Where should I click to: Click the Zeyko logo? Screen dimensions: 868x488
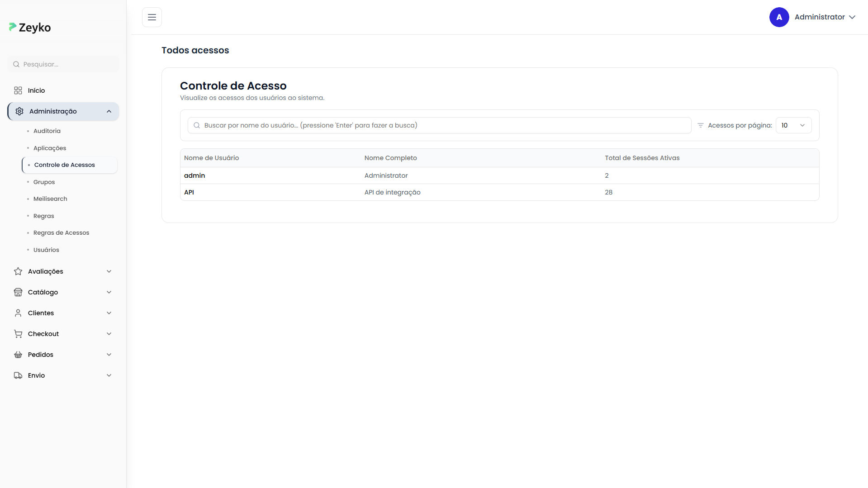30,28
